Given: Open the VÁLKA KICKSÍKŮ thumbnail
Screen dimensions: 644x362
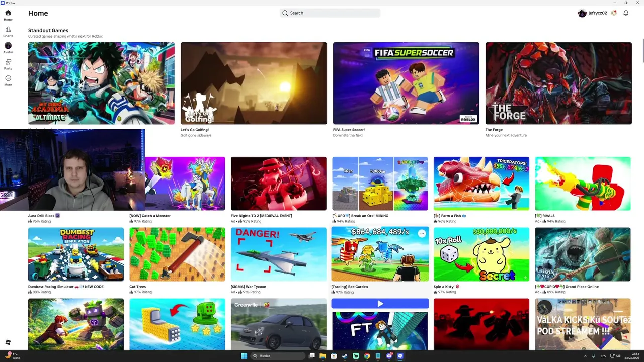Looking at the screenshot, I should pyautogui.click(x=583, y=324).
